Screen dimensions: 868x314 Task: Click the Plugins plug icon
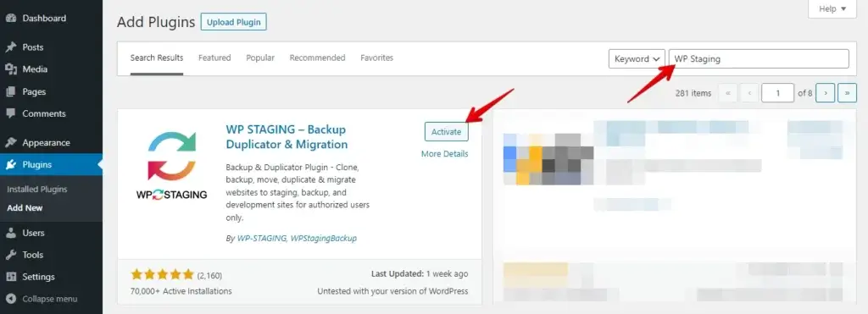tap(11, 165)
